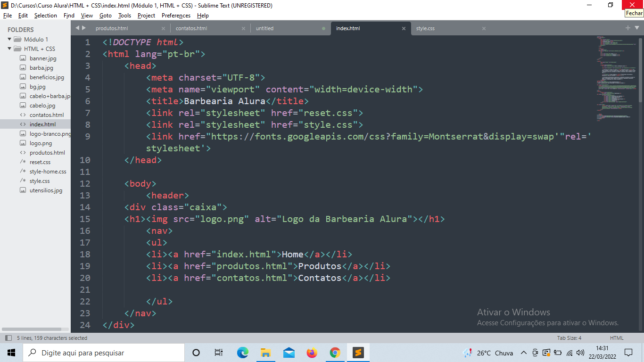
Task: Close the contatos.html tab
Action: pyautogui.click(x=244, y=28)
